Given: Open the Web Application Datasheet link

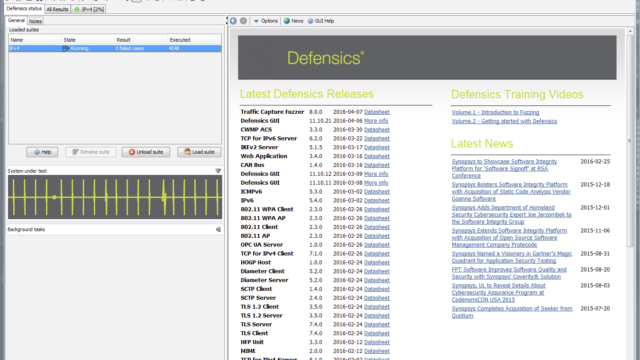Looking at the screenshot, I should (x=377, y=156).
